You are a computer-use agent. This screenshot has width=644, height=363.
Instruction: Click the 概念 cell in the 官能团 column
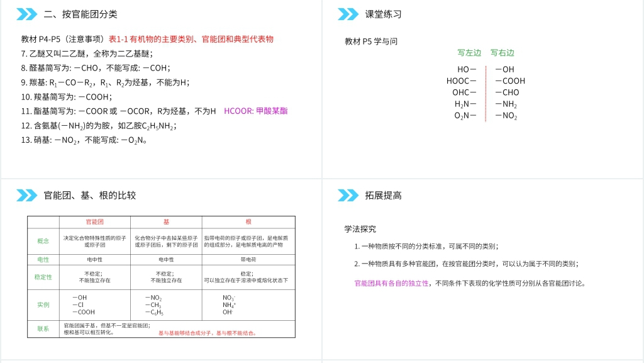click(95, 242)
